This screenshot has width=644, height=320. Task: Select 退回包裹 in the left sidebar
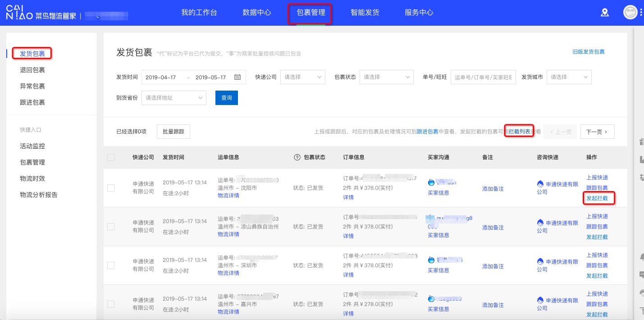pyautogui.click(x=32, y=70)
